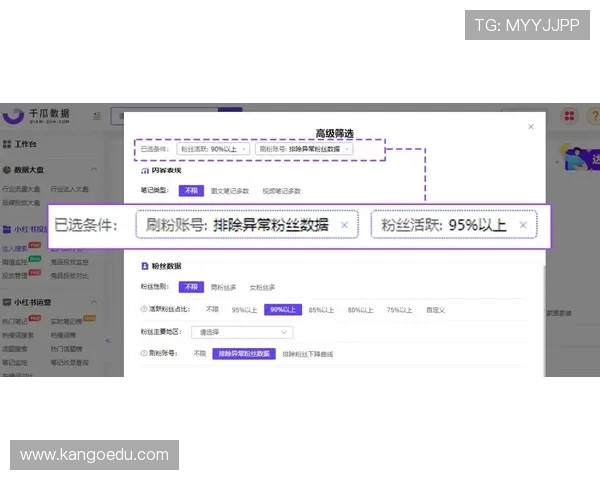
Task: Select 80%以上 active fan ratio
Action: (360, 310)
